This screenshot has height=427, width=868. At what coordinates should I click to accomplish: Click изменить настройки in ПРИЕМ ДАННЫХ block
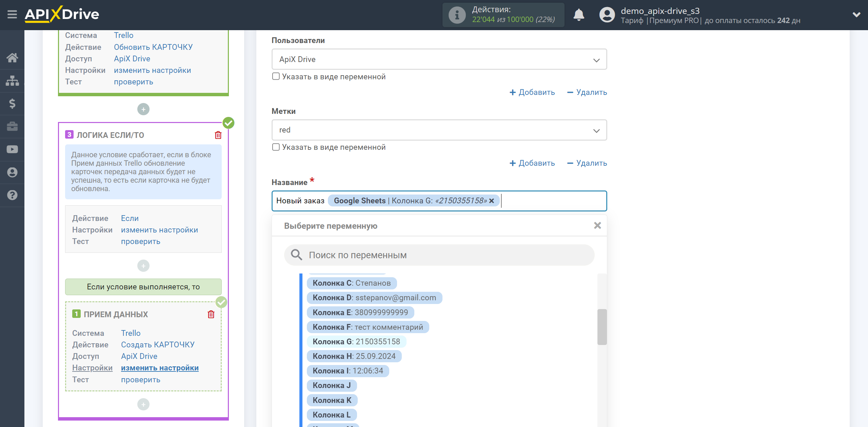160,368
